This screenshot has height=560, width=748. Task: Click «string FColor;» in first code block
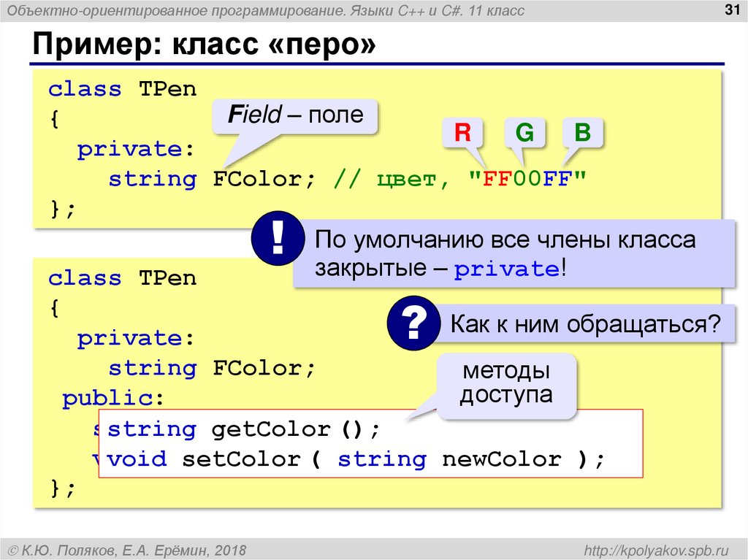click(x=212, y=180)
